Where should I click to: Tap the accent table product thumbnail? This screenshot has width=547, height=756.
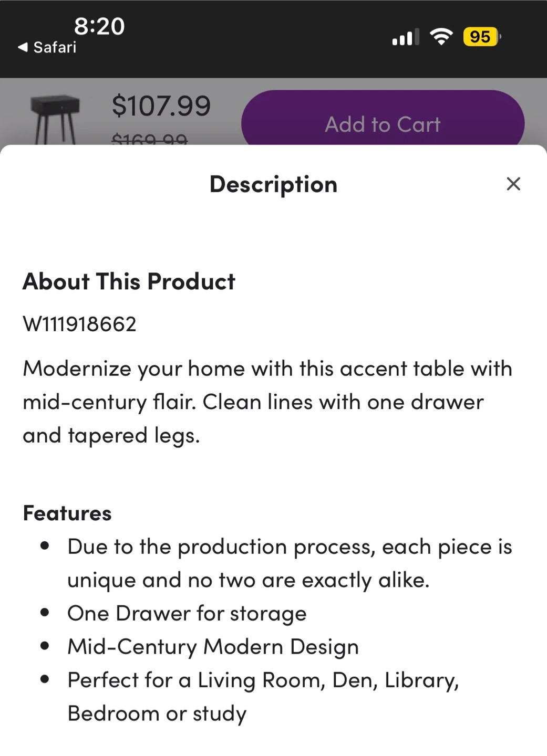55,119
